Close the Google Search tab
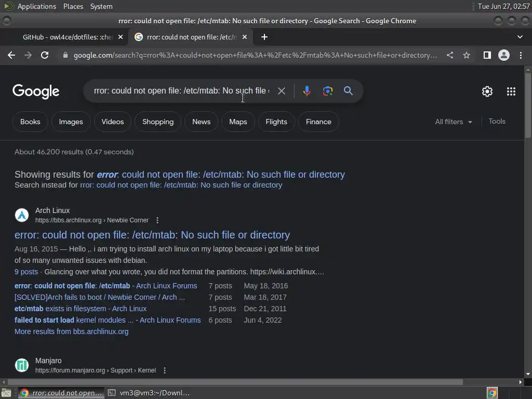 [x=245, y=37]
